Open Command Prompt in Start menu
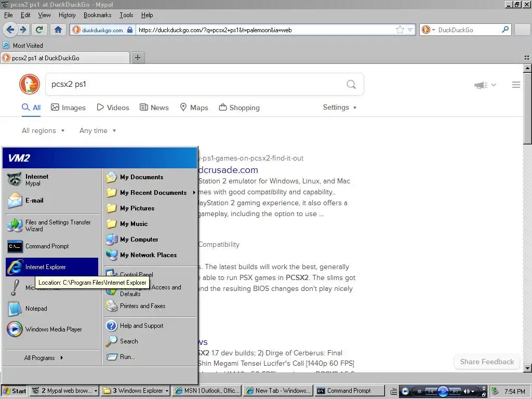 point(52,246)
